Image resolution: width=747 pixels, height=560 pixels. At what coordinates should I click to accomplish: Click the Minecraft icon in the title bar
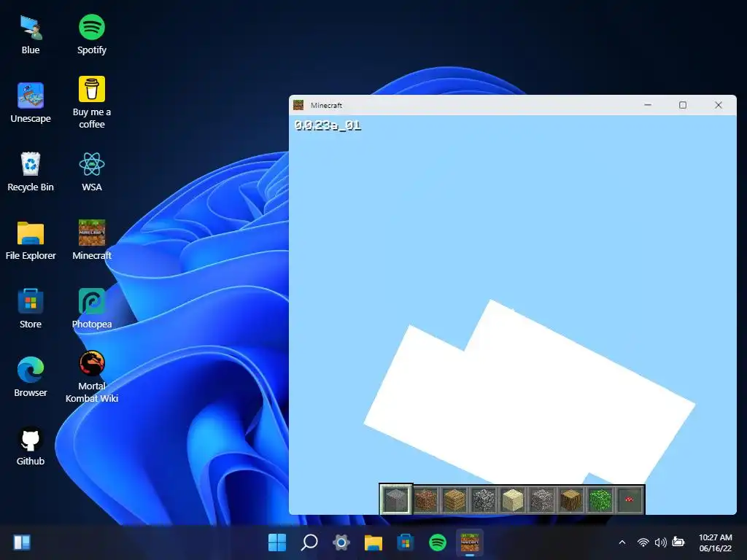click(298, 105)
